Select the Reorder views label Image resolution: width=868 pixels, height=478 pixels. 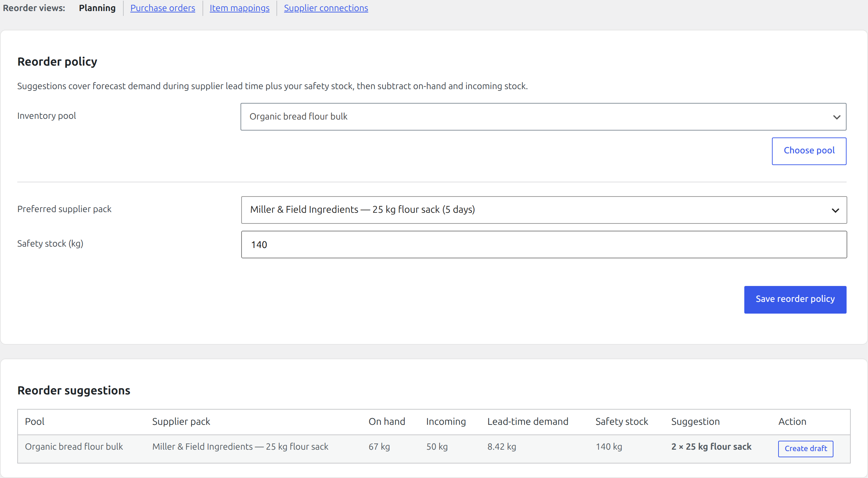(34, 8)
